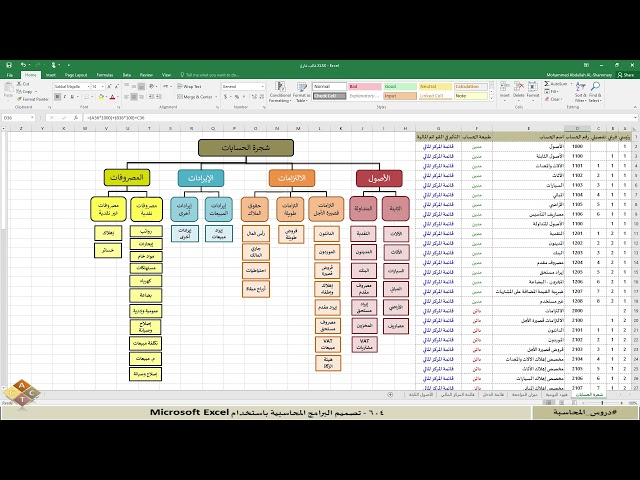640x480 pixels.
Task: Switch to the View tab
Action: (166, 75)
